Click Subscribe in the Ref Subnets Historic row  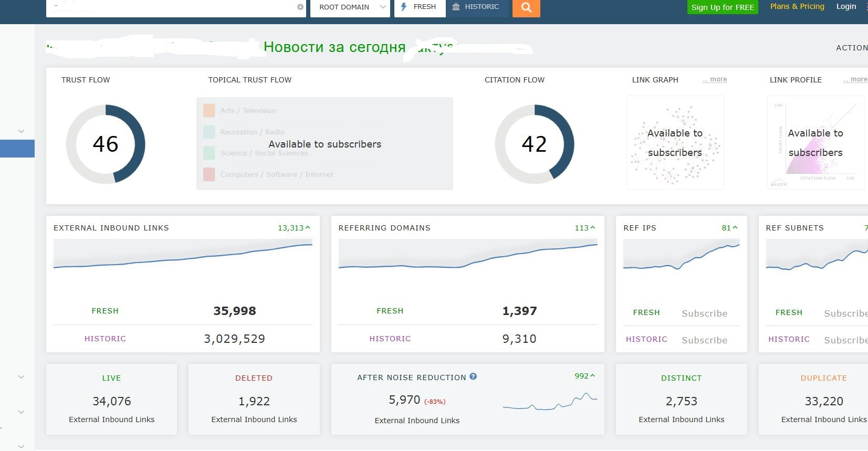point(846,340)
